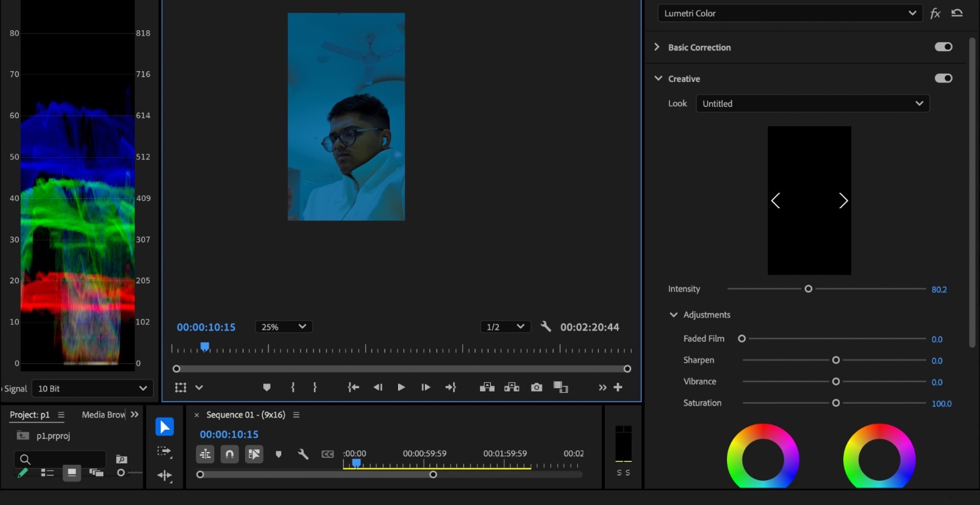Switch Project panel to list view

pos(47,473)
